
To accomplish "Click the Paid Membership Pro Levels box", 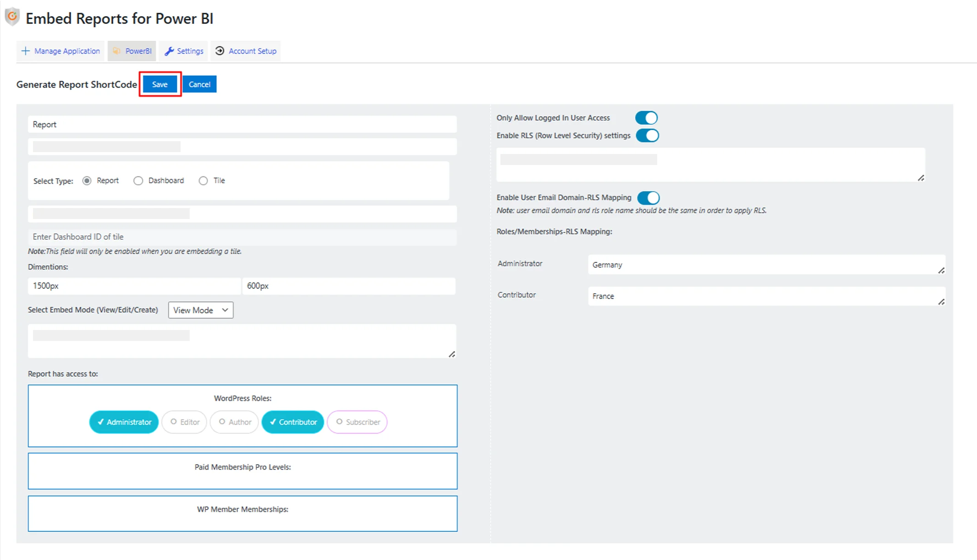I will 242,471.
